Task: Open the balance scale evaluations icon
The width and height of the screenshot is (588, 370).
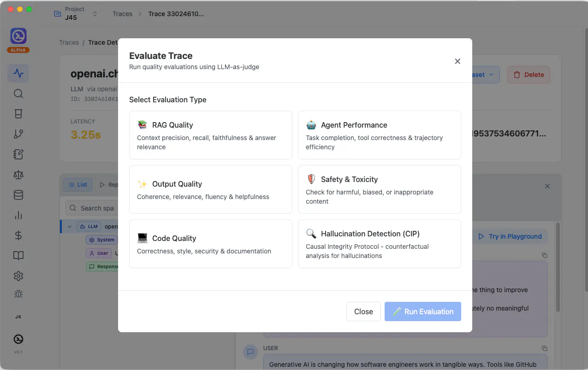Action: [x=18, y=175]
